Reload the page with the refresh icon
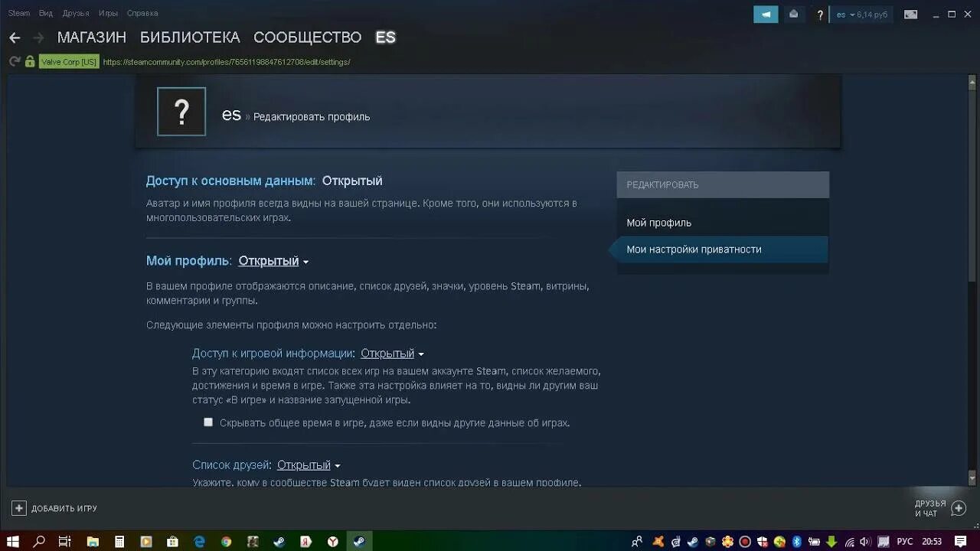This screenshot has height=551, width=980. tap(15, 61)
